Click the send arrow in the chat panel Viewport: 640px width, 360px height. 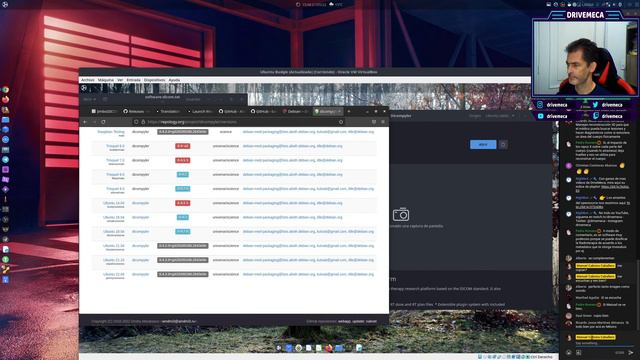click(x=631, y=352)
